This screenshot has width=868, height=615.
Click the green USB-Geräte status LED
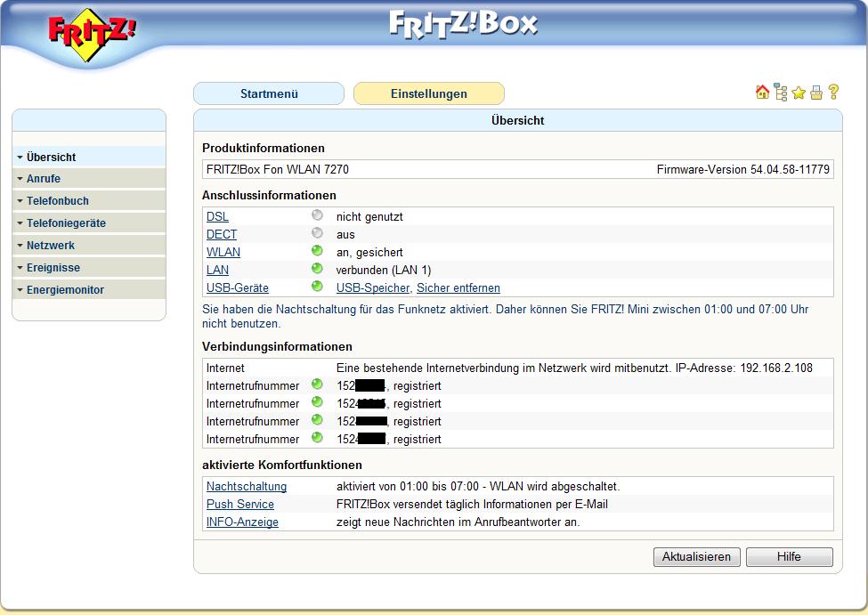317,286
